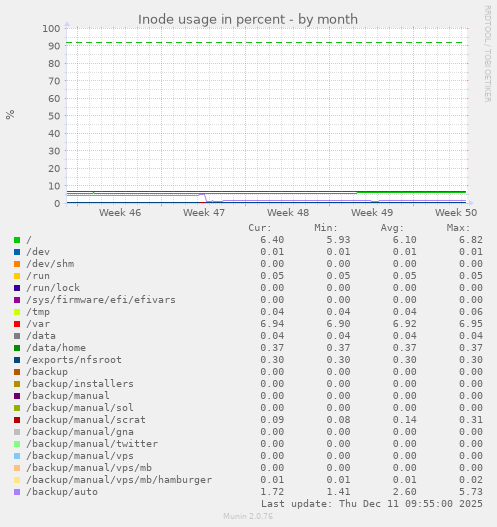Screen dimensions: 497x527
Task: Click the Max value 0.06 for /tmp
Action: click(x=471, y=312)
